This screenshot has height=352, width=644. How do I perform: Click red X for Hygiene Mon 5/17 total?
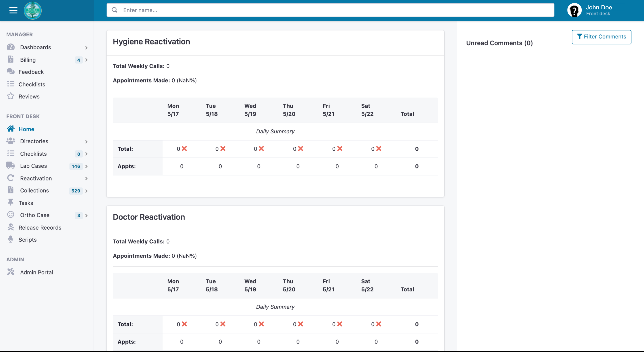(x=184, y=149)
